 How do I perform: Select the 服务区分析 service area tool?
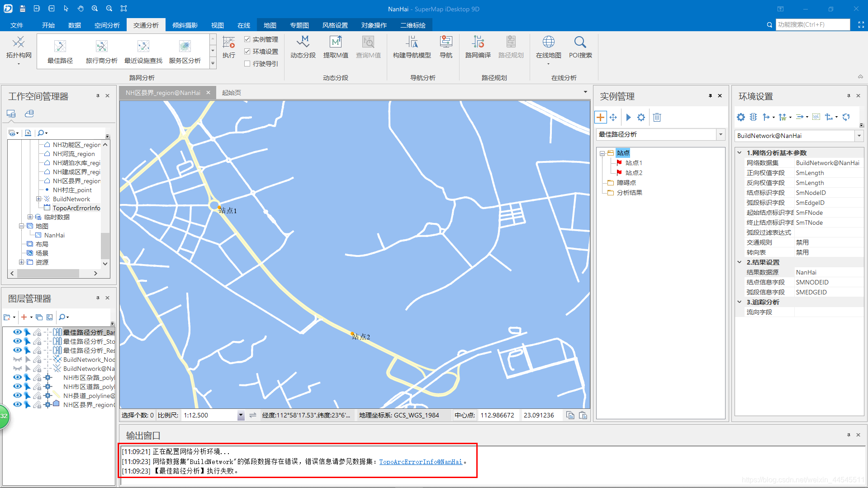(185, 52)
